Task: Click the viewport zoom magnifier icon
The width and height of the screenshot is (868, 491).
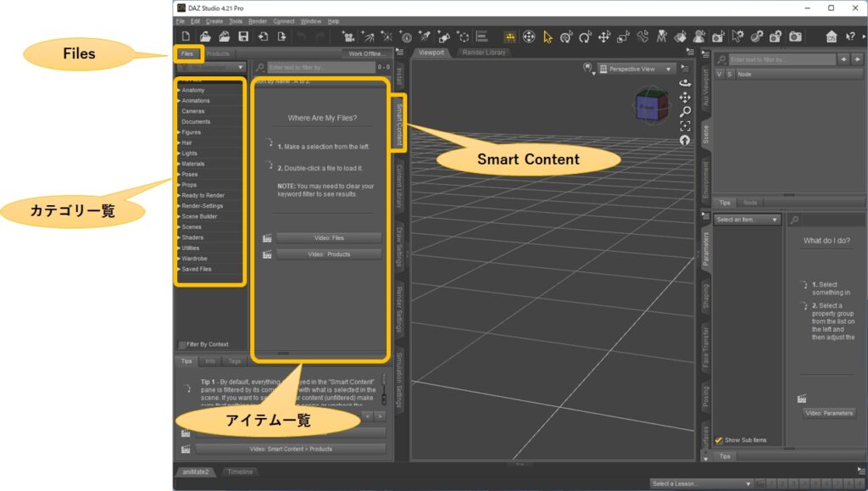Action: [x=685, y=111]
